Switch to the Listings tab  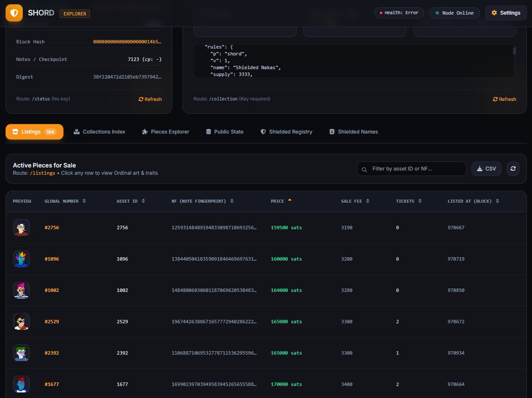(34, 132)
